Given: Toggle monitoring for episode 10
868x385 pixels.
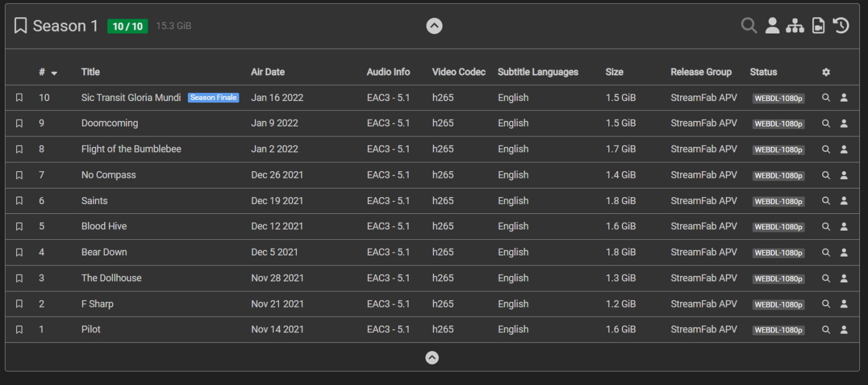Looking at the screenshot, I should (x=19, y=98).
